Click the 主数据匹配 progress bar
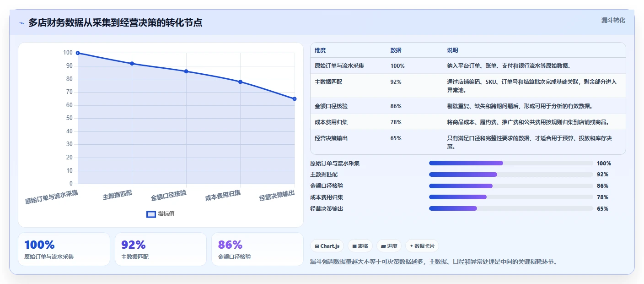The height and width of the screenshot is (284, 644). (x=511, y=175)
